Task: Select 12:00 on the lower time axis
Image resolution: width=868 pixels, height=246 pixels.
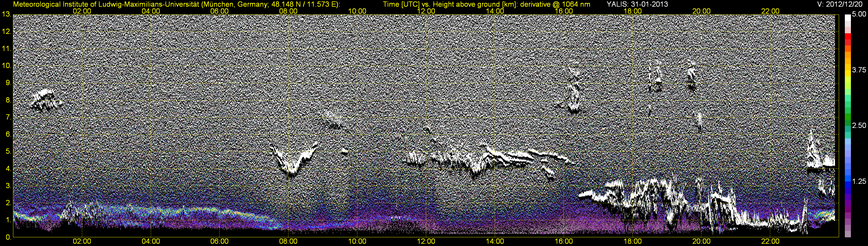Action: pyautogui.click(x=426, y=241)
